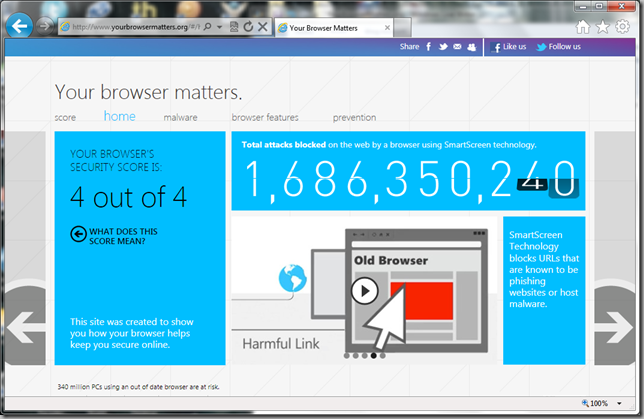
Task: Open the zoom level dropdown arrow
Action: [619, 403]
